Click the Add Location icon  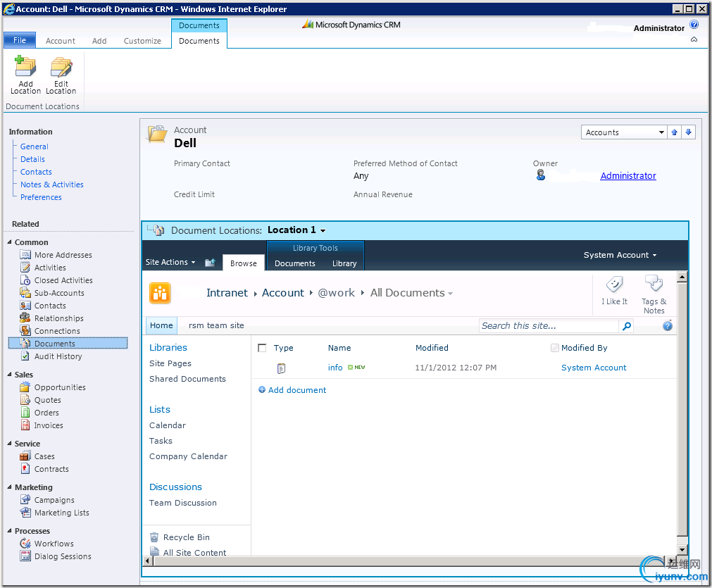coord(25,66)
